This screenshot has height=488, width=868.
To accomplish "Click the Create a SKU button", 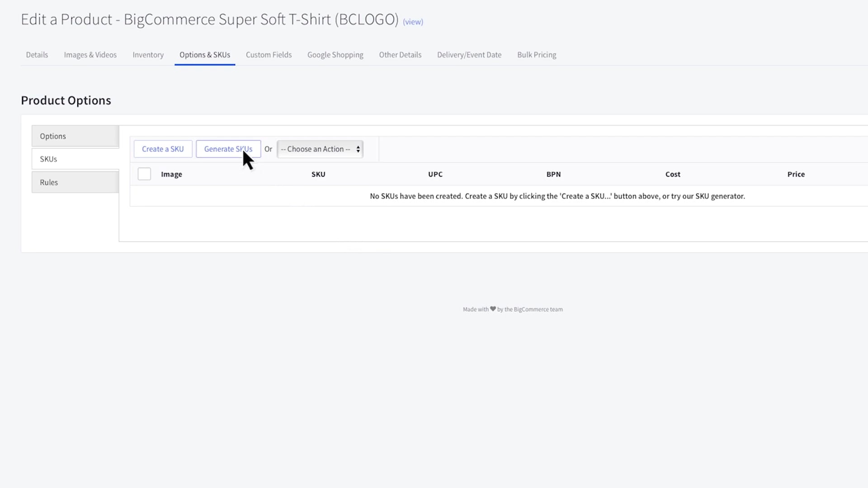I will pos(163,149).
